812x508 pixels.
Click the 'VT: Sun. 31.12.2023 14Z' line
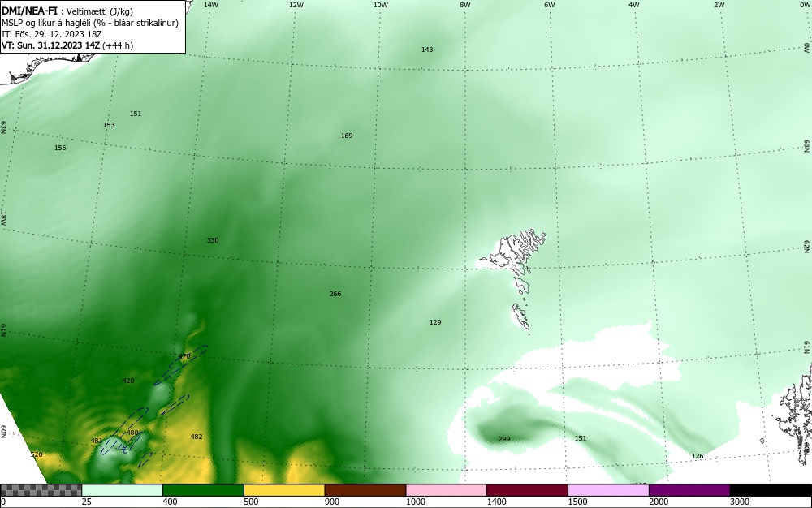point(50,45)
